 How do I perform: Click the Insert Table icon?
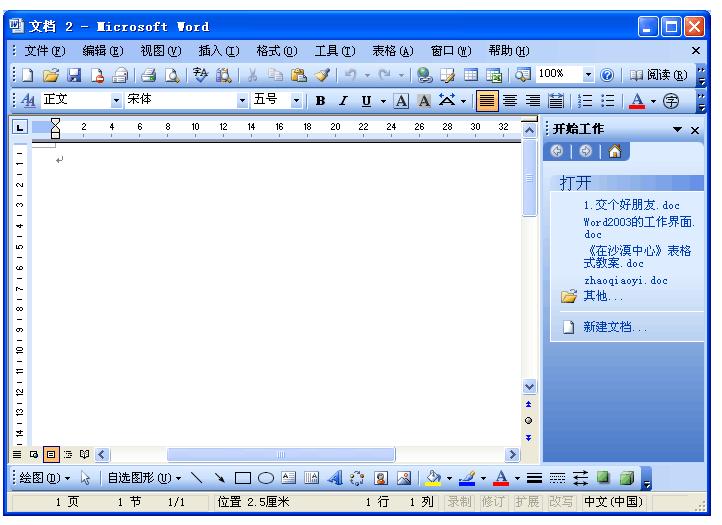[x=471, y=75]
